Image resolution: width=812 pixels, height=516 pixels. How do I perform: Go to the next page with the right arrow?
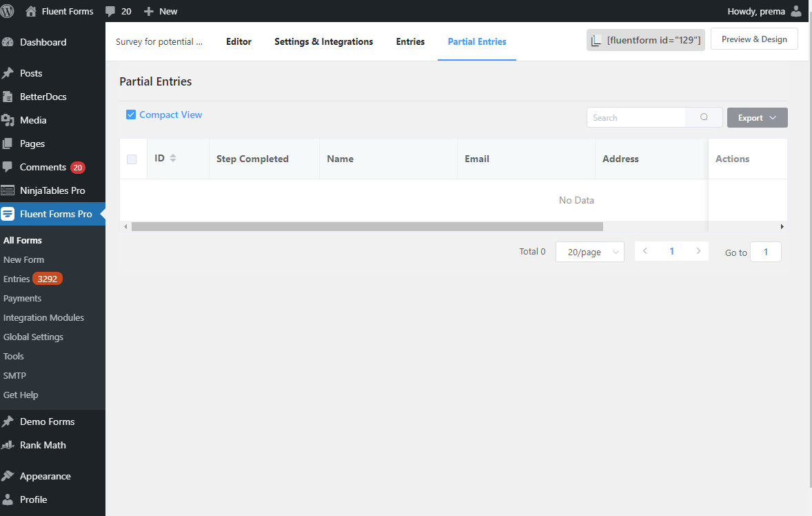click(698, 250)
